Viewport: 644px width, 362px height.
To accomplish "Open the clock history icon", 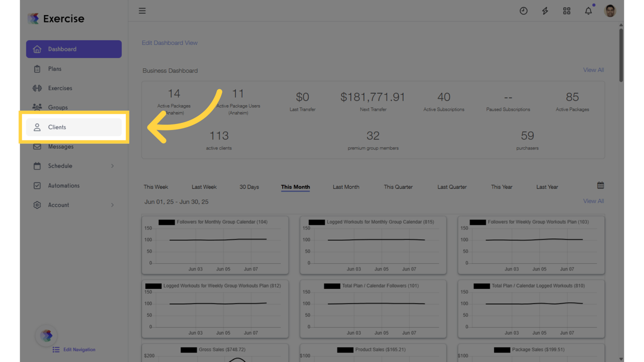I will (x=523, y=10).
